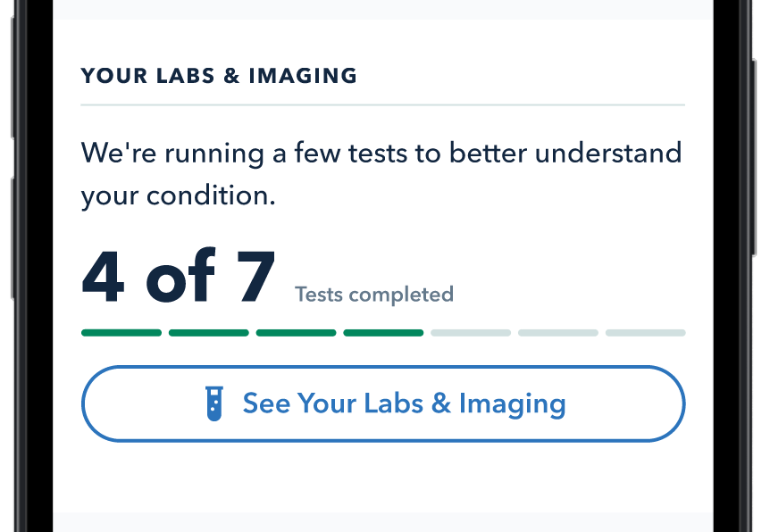
Task: Select the second green progress segment
Action: click(x=209, y=333)
